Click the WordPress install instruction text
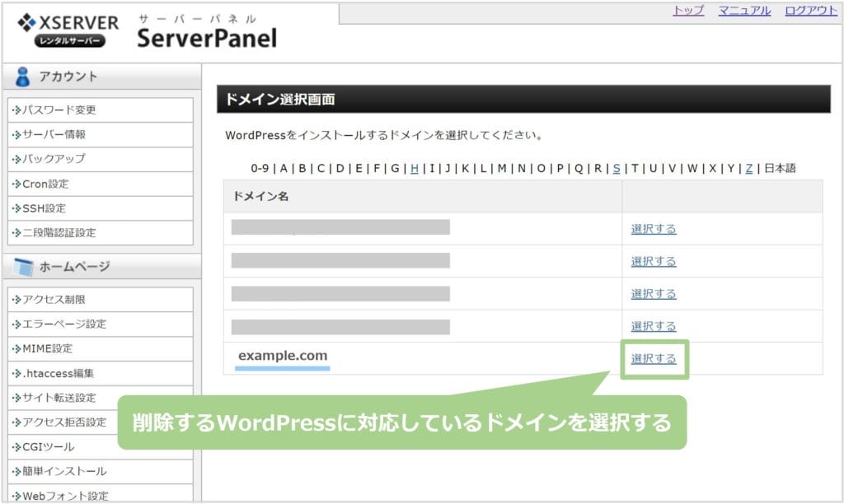The height and width of the screenshot is (504, 844). (x=383, y=135)
